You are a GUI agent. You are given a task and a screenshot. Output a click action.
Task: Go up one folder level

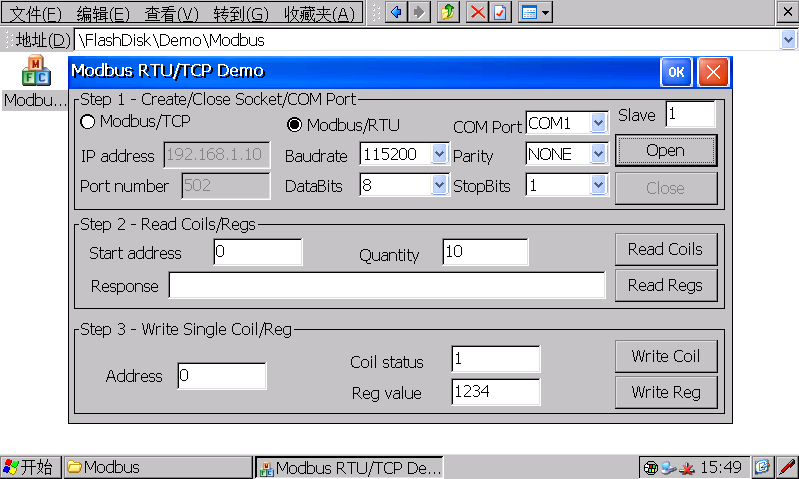click(x=449, y=12)
